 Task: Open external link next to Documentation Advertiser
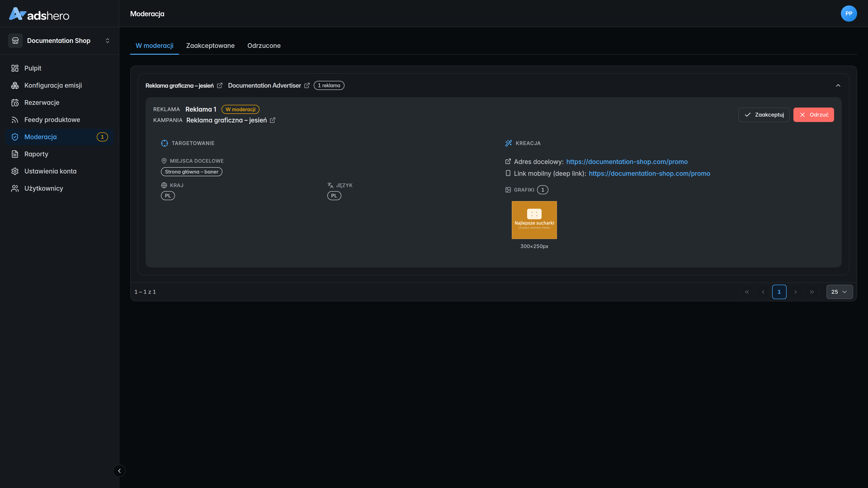(307, 86)
